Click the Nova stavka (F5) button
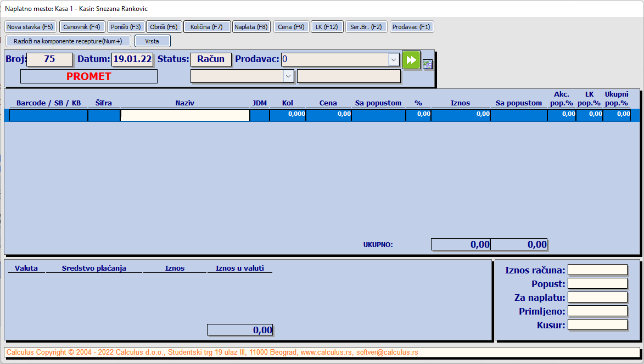The height and width of the screenshot is (364, 644). (x=30, y=27)
